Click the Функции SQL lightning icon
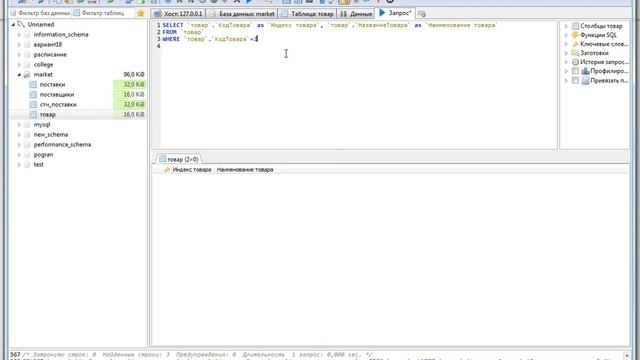Viewport: 640px width, 360px height. coord(575,35)
